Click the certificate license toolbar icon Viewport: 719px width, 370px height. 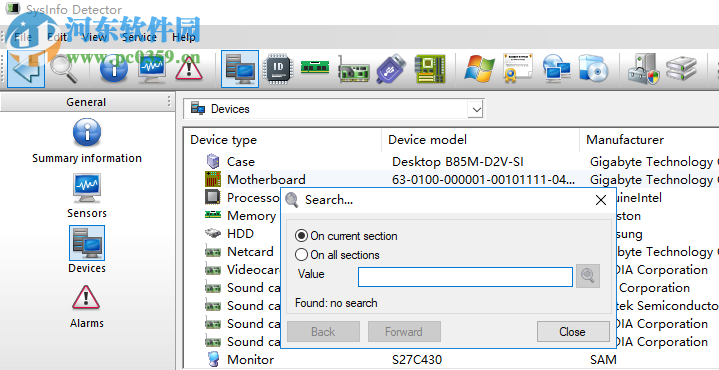(x=518, y=67)
